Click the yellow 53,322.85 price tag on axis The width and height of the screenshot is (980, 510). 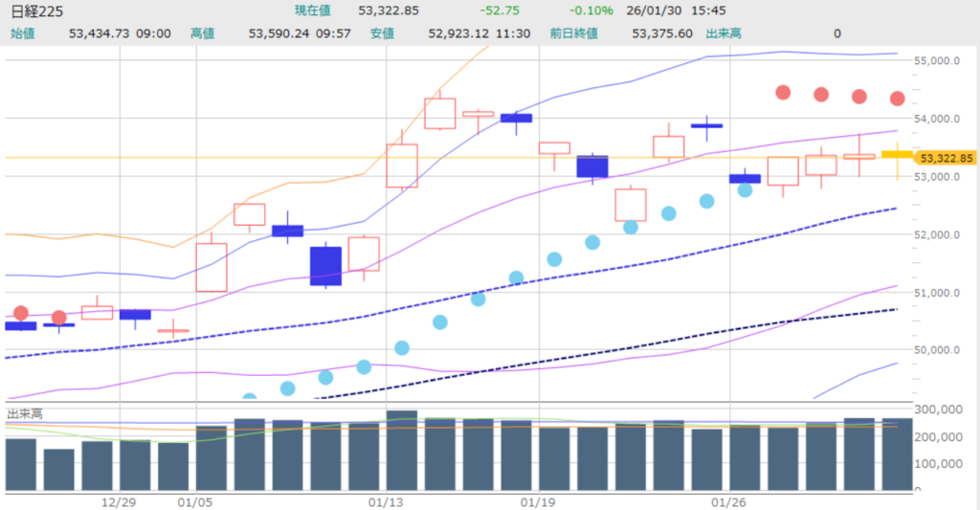pos(946,158)
